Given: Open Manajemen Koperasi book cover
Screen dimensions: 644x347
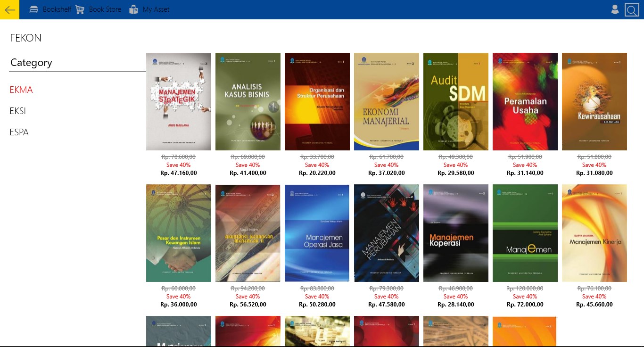Looking at the screenshot, I should point(456,233).
